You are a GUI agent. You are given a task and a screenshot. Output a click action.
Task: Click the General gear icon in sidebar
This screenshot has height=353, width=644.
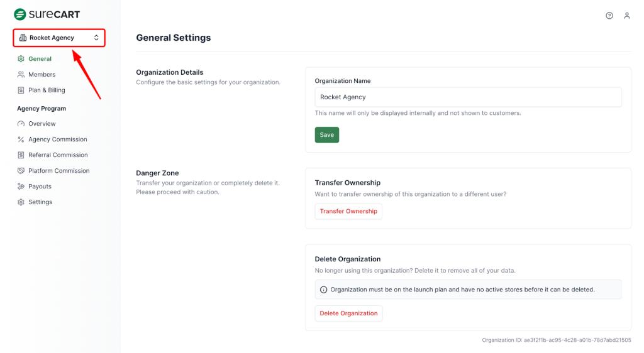[x=21, y=59]
